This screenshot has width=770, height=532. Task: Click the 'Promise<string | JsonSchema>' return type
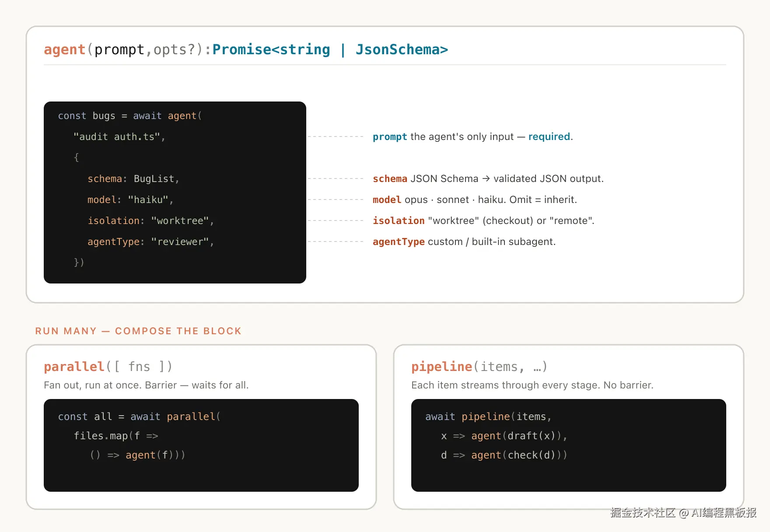pyautogui.click(x=330, y=49)
